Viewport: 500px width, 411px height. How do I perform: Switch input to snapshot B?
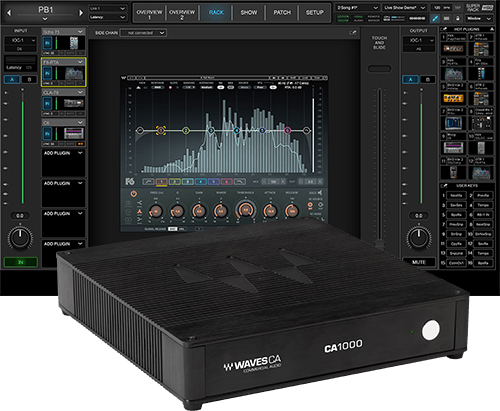pos(29,80)
